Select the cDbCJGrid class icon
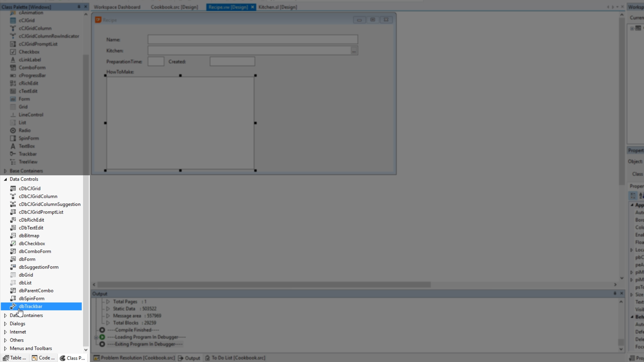 tap(13, 188)
